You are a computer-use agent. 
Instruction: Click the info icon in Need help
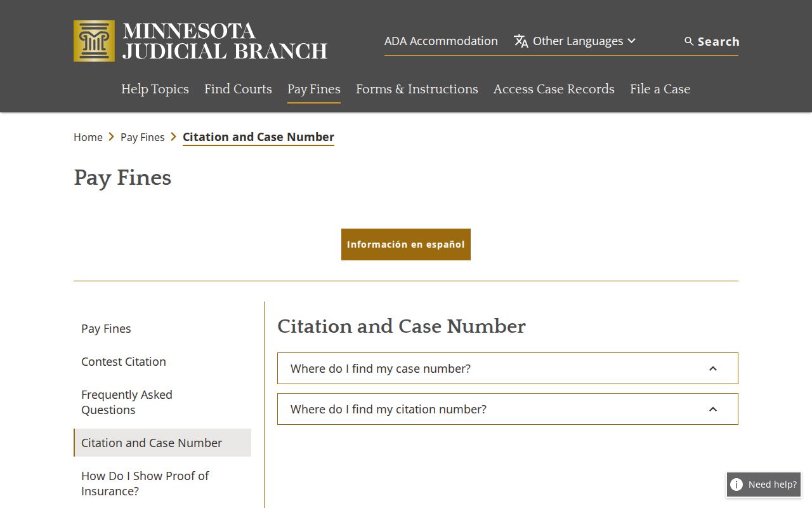pos(737,485)
